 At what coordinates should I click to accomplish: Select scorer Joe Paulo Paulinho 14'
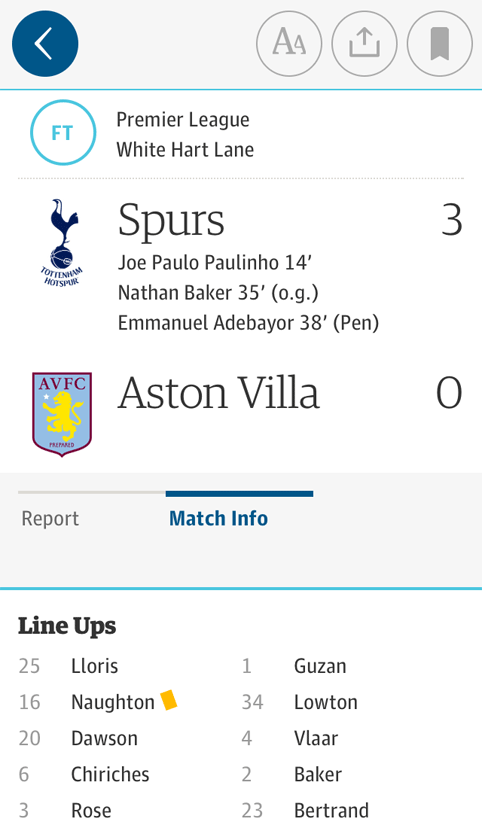pyautogui.click(x=215, y=262)
